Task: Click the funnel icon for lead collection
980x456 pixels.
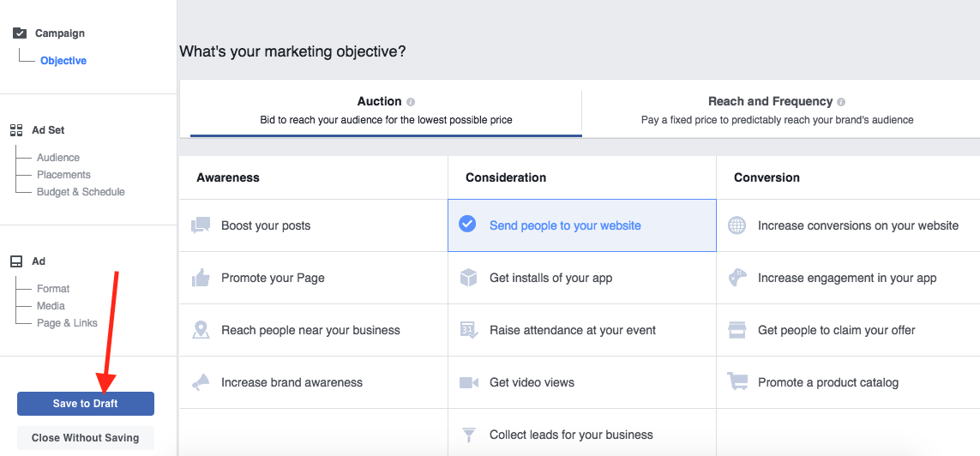Action: point(468,435)
